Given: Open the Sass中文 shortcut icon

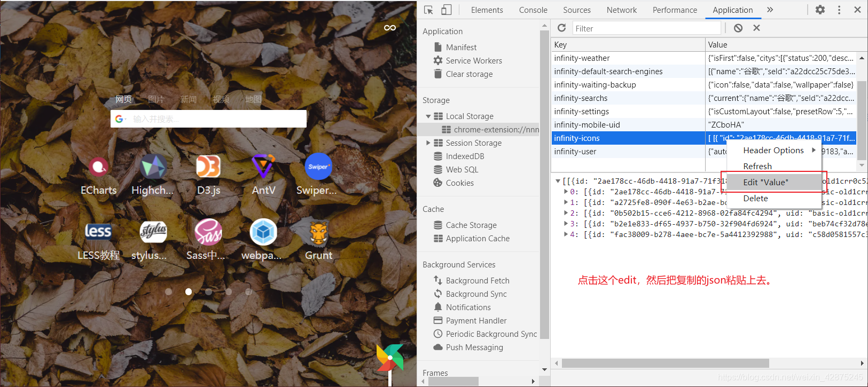Looking at the screenshot, I should click(x=208, y=232).
